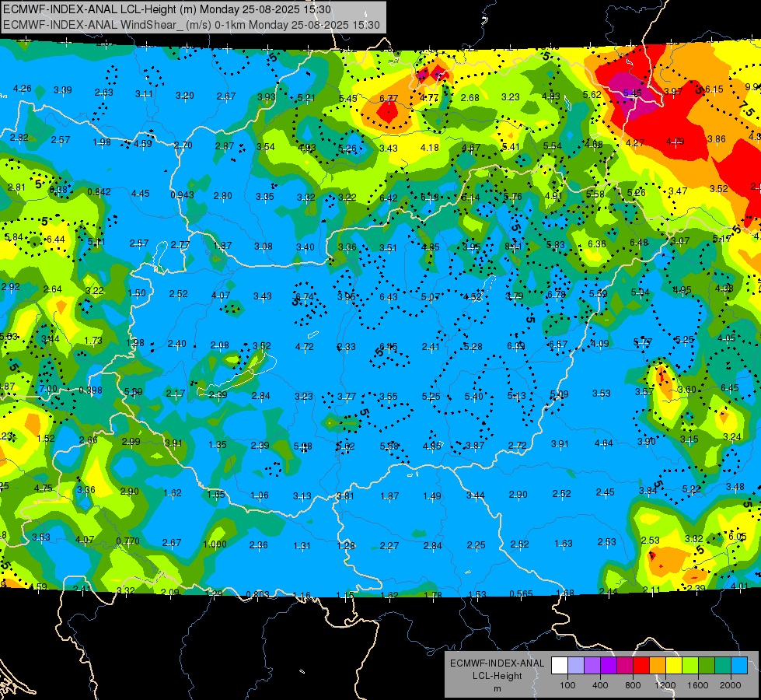Click the legend label '400'
The image size is (761, 700).
[600, 685]
